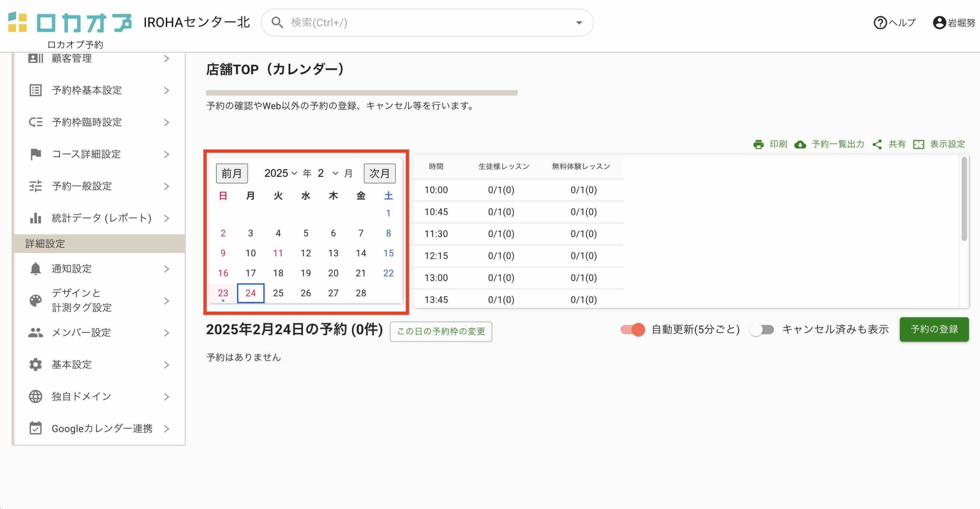Open the year 2025 dropdown
Viewport: 980px width, 509px height.
[281, 173]
